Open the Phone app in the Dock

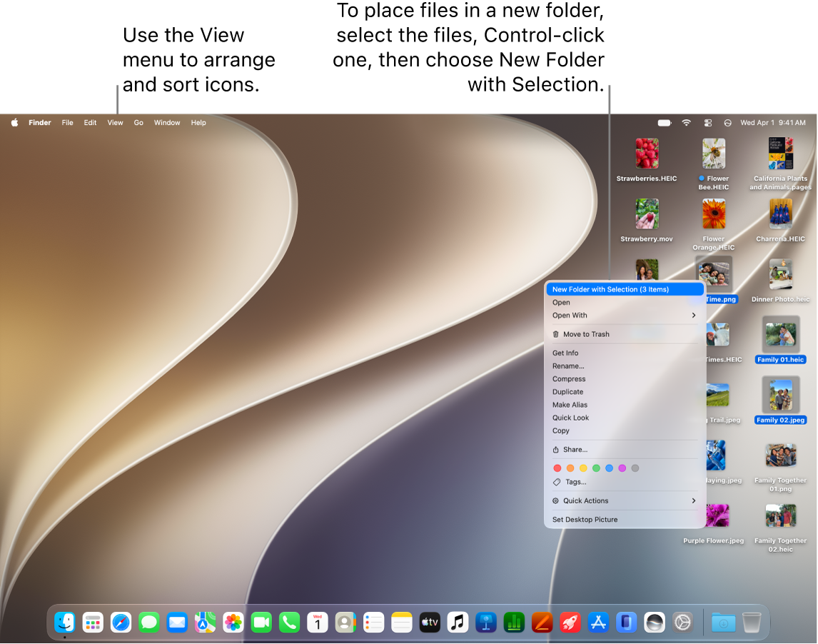(x=290, y=622)
